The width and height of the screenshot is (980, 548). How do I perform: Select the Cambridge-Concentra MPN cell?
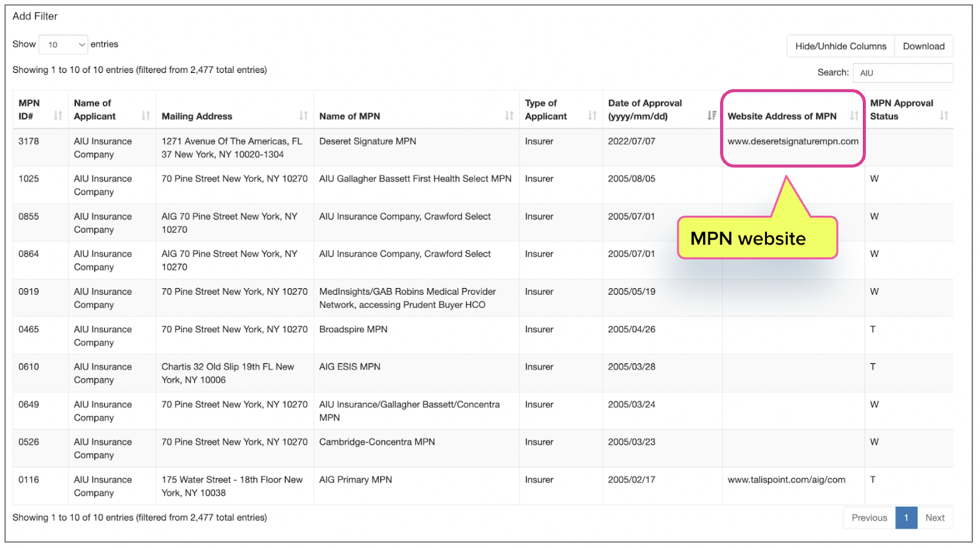(x=377, y=443)
